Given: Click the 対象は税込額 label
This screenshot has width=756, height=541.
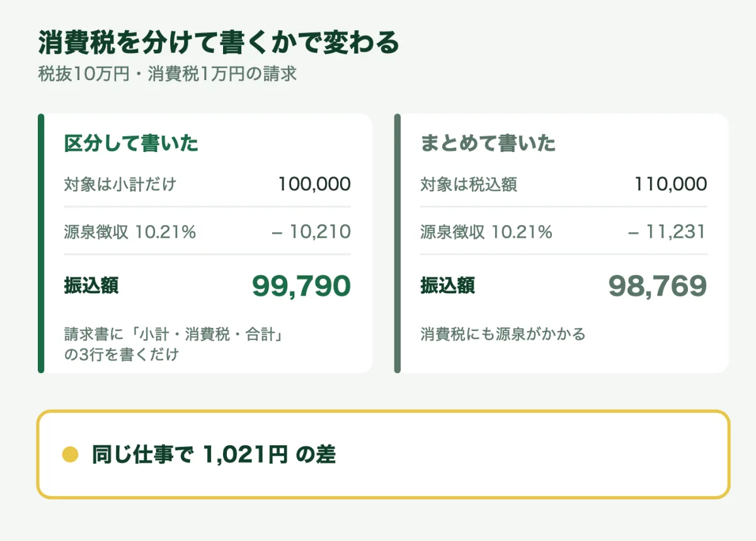Looking at the screenshot, I should (x=469, y=185).
